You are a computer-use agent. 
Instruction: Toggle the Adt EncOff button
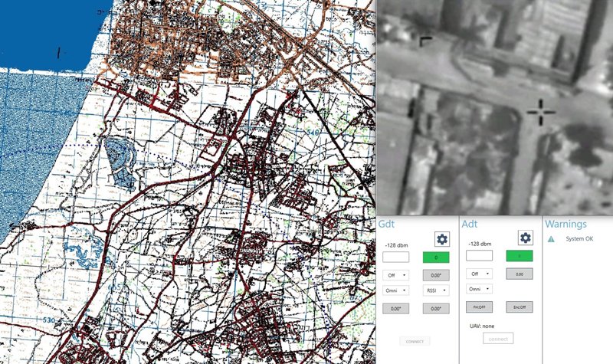tap(519, 307)
